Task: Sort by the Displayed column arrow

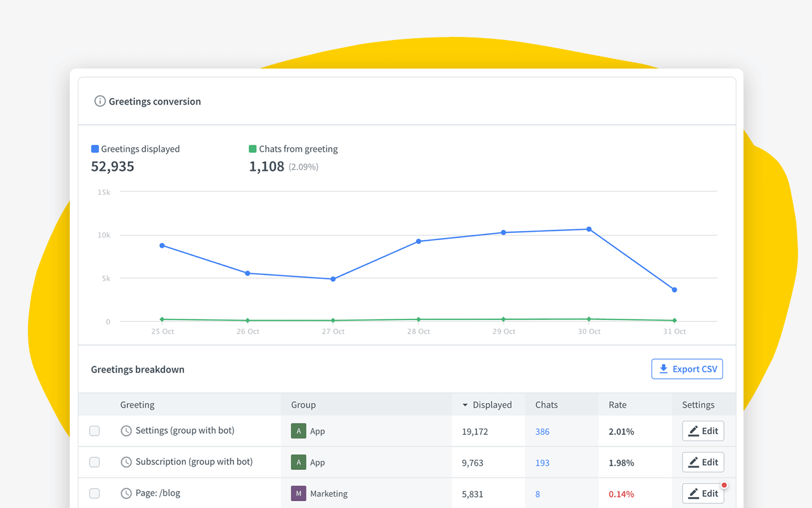Action: (x=465, y=405)
